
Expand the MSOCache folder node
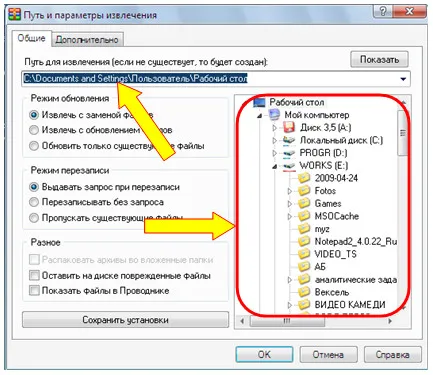(290, 216)
